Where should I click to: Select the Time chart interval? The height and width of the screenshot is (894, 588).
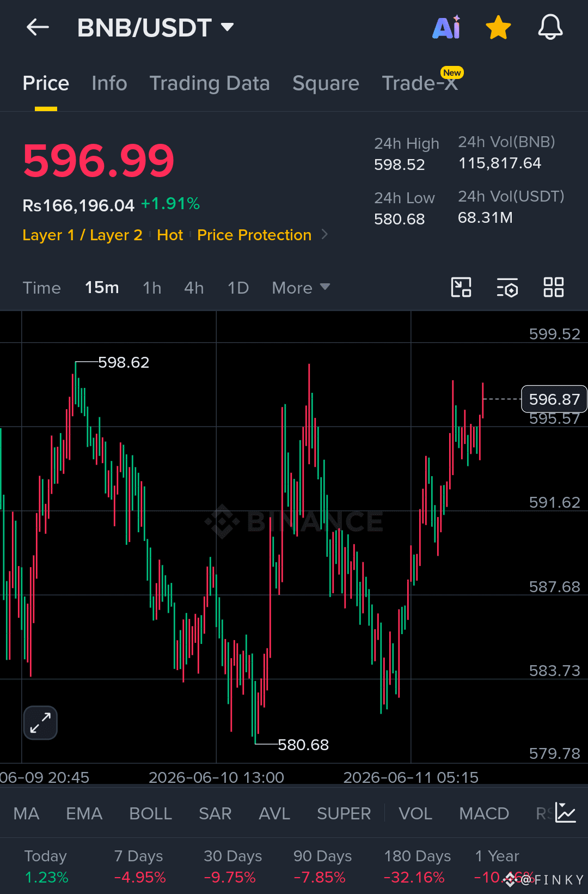41,288
